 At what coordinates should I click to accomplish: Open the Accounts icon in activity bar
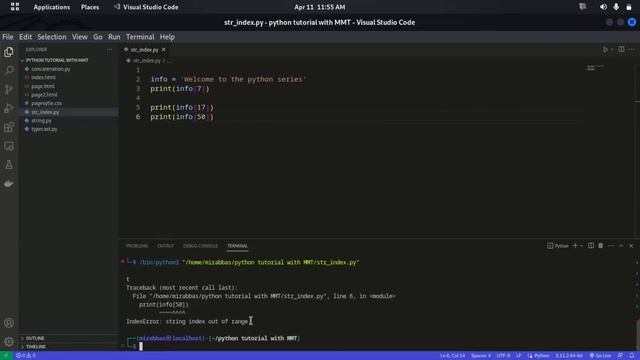[x=9, y=323]
